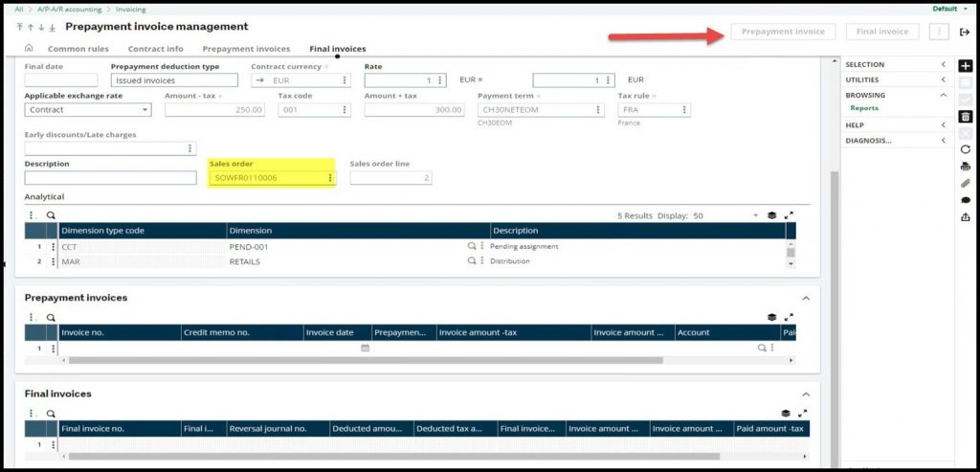Open the Analytical grid actions menu dots
Viewport: 980px width, 472px height.
click(31, 215)
